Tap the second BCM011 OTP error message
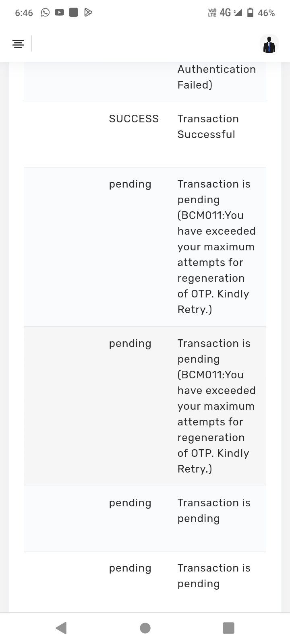This screenshot has width=290, height=644. (x=216, y=406)
